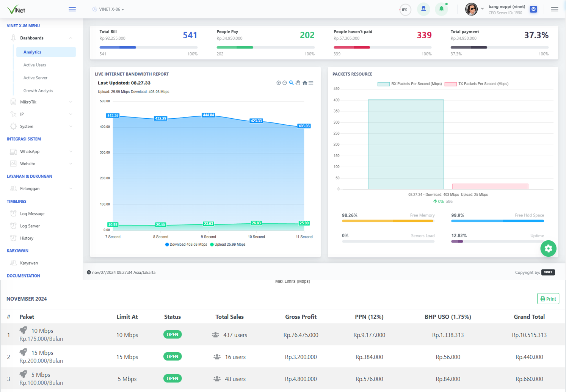This screenshot has width=566, height=392.
Task: Open the History timeline
Action: pos(27,238)
